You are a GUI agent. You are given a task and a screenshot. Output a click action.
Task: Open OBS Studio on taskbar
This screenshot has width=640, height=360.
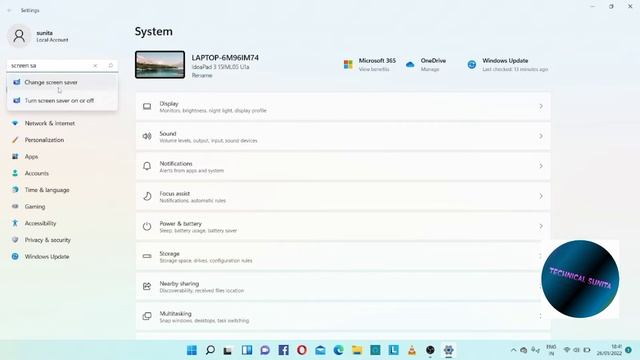tap(430, 350)
